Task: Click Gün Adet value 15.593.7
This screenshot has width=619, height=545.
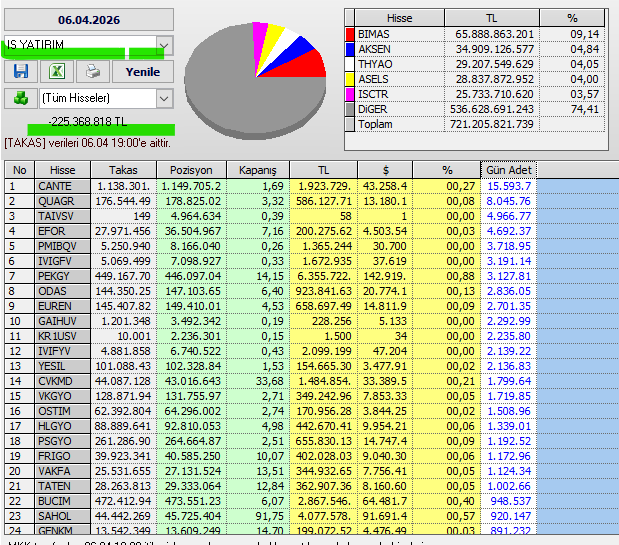Action: point(508,186)
